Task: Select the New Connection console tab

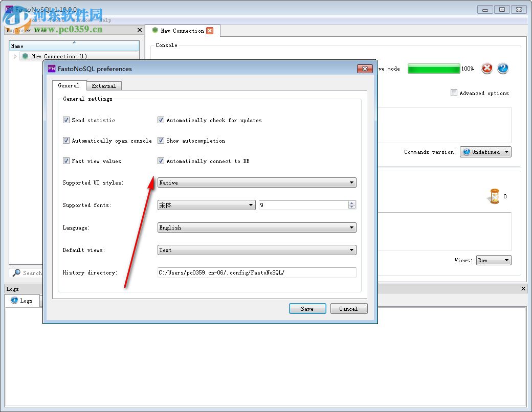Action: tap(182, 31)
